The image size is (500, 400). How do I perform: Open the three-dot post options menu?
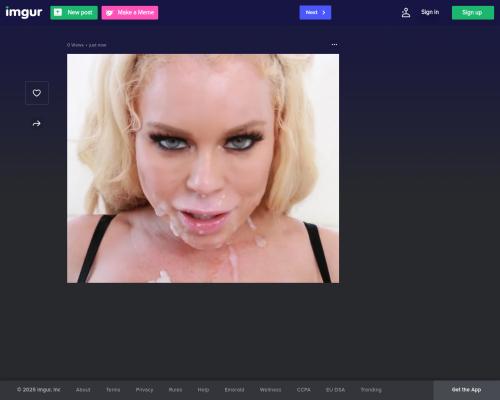334,44
